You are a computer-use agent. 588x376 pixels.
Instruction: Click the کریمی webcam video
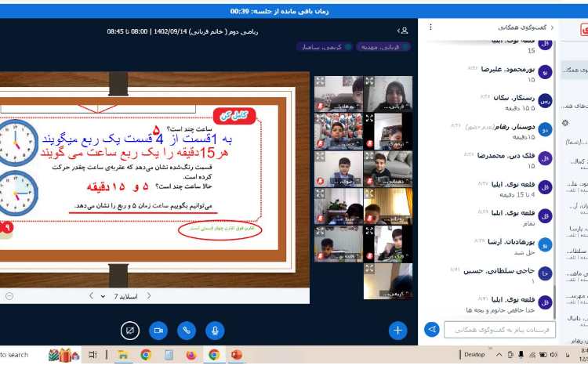(x=388, y=281)
